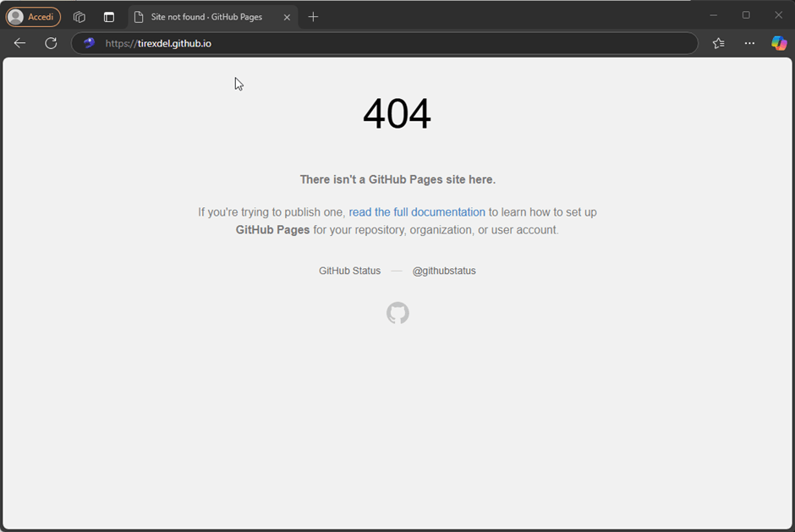
Task: Click the GitHub Octocat logo
Action: 397,313
